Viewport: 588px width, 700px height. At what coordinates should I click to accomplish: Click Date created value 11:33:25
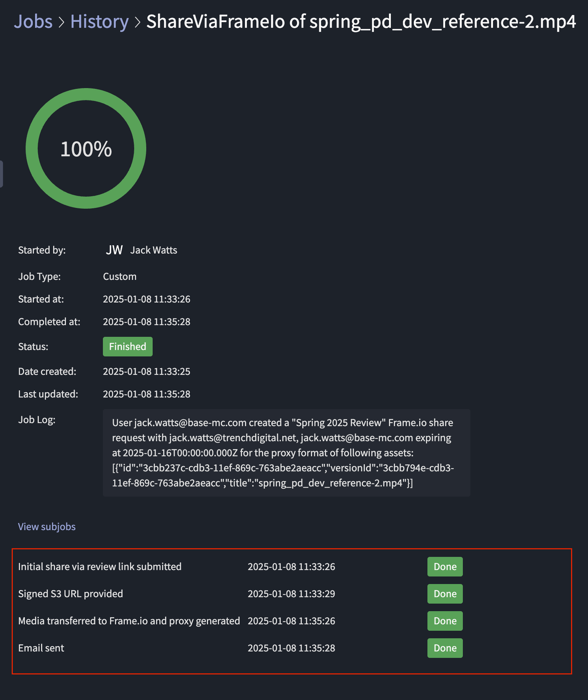[147, 371]
